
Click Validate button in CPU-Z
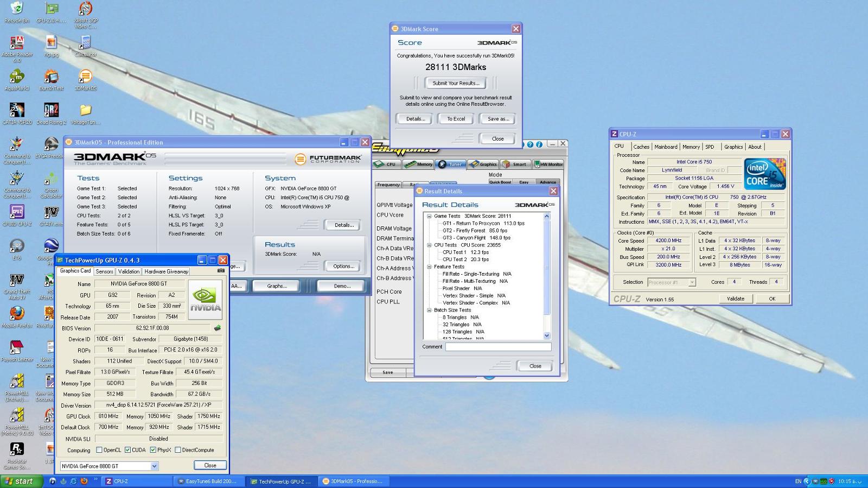coord(736,299)
